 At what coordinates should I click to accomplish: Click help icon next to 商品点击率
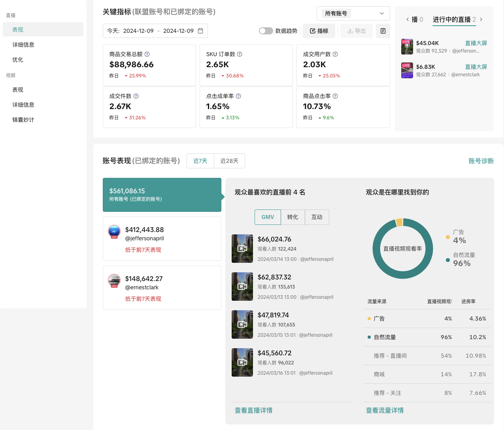(x=335, y=96)
